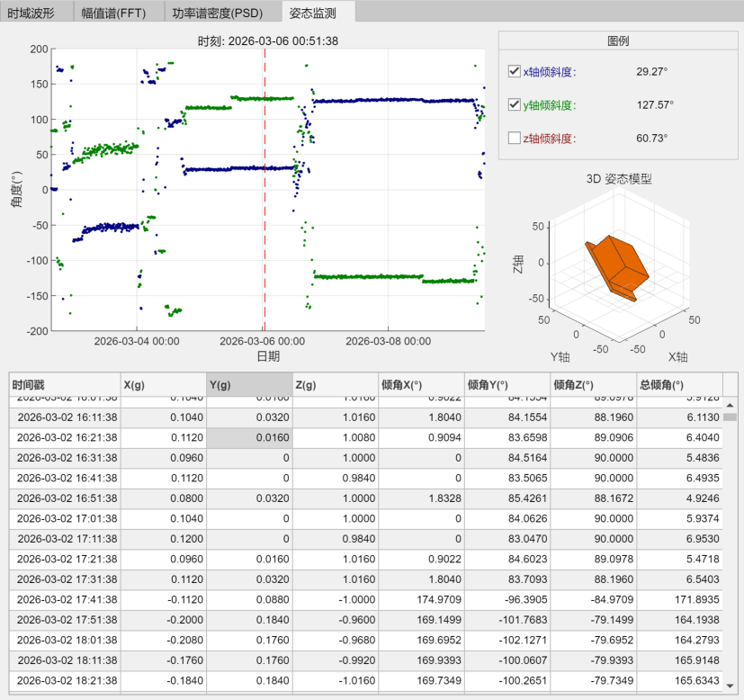This screenshot has height=700, width=744.
Task: Open the 幅值谱(FFT) tab
Action: coord(114,13)
